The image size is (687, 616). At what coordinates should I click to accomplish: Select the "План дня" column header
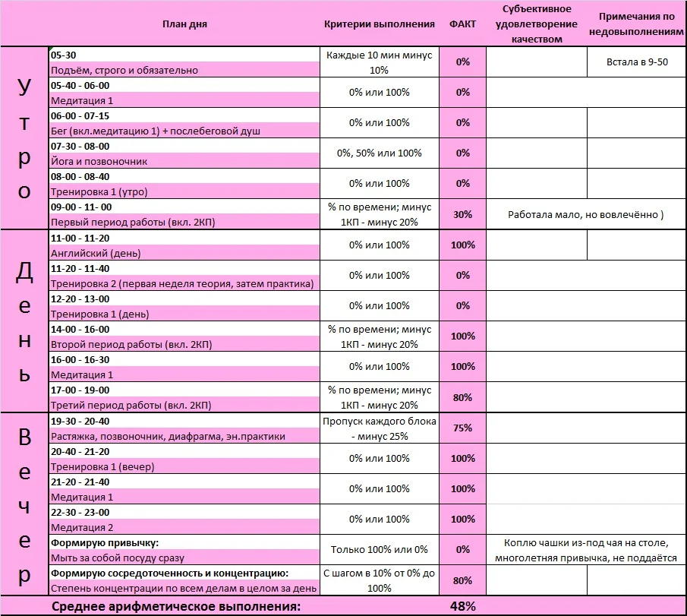184,24
